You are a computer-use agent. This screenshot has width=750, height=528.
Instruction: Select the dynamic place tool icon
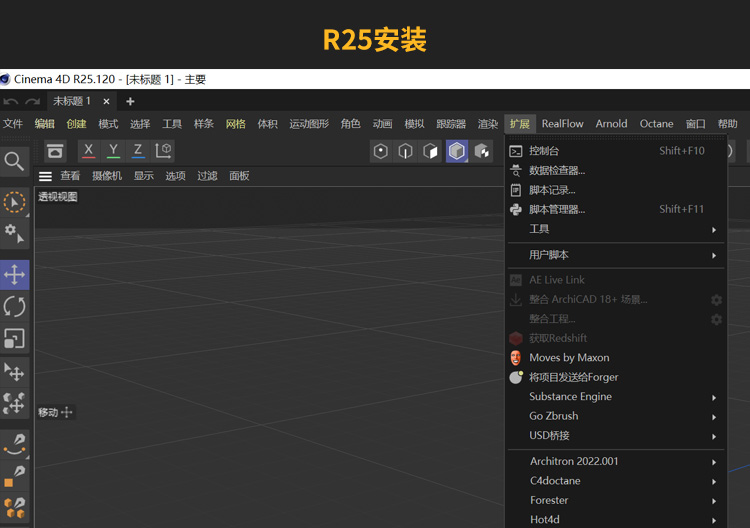point(14,403)
